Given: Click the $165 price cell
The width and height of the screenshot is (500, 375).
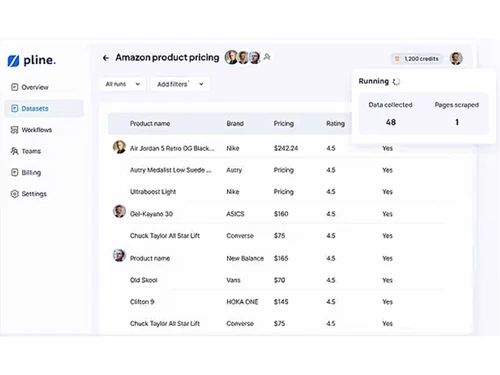Looking at the screenshot, I should coord(281,258).
